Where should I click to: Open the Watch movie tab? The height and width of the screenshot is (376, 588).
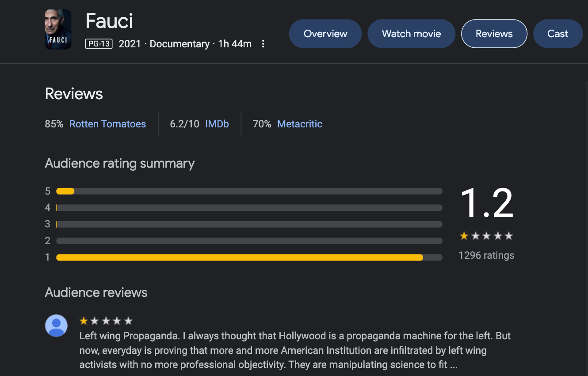411,34
